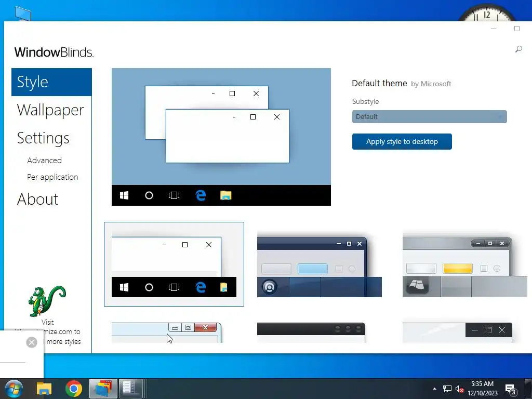Open the Action Center notifications icon
Screen dimensions: 532x399
511,389
